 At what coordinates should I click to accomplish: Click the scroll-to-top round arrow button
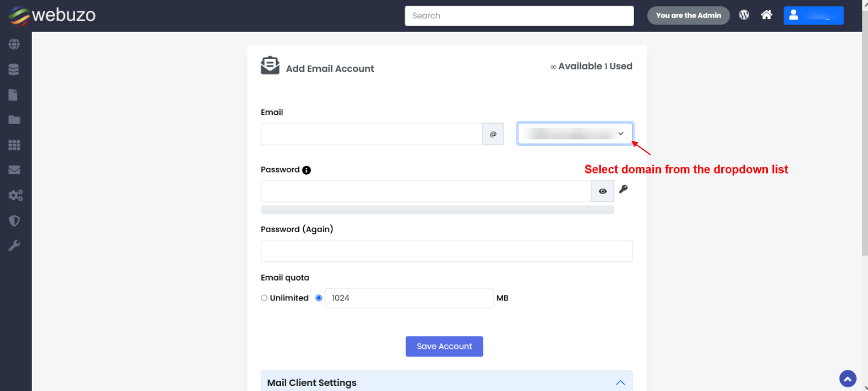(x=848, y=378)
